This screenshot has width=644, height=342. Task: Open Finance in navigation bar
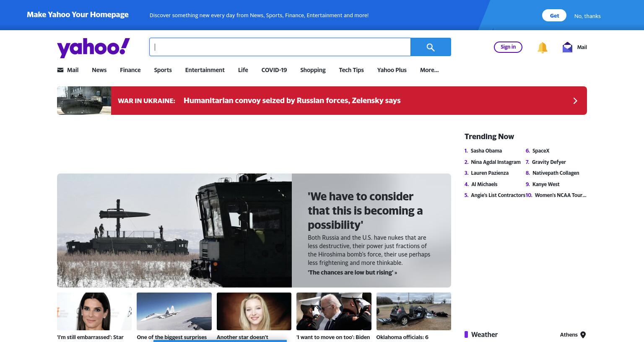130,70
